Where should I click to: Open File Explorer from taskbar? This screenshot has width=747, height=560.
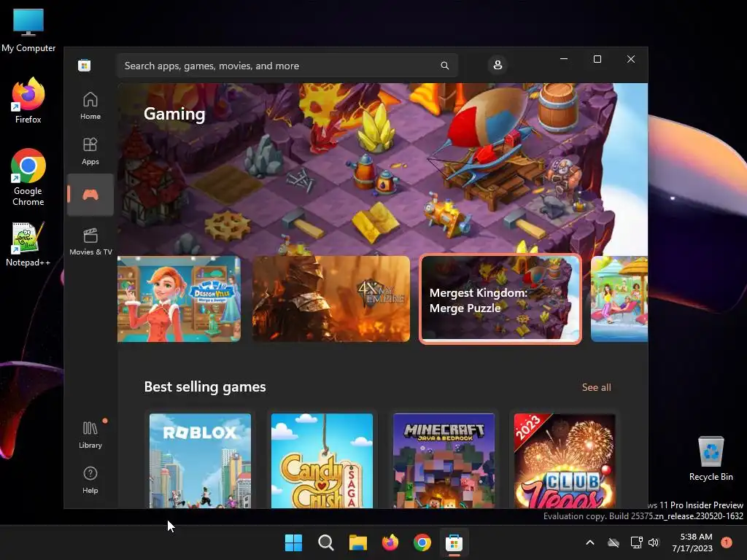(357, 542)
